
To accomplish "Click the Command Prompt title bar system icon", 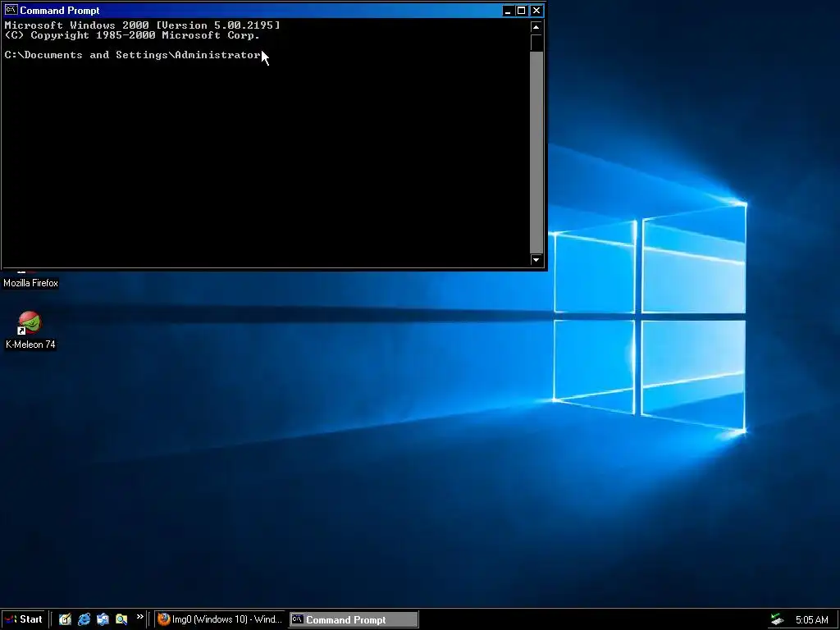I will coord(11,10).
